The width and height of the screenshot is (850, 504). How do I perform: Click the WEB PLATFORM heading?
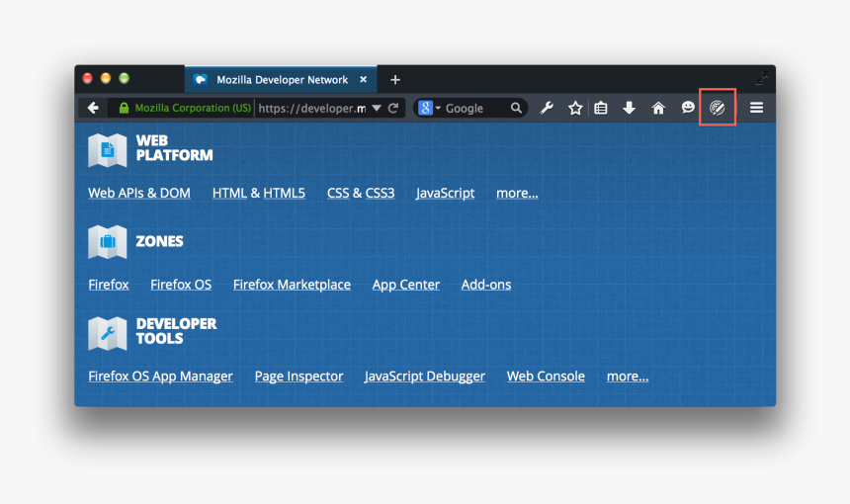click(174, 148)
